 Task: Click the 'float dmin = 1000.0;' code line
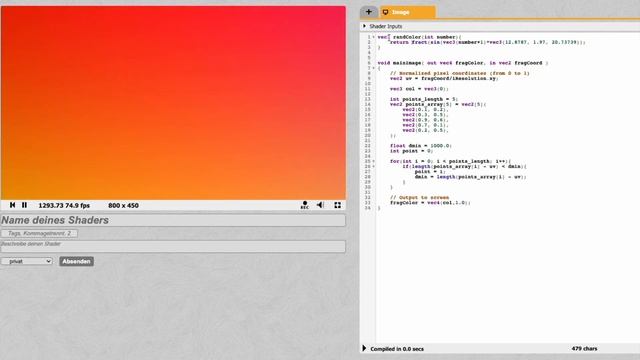click(420, 146)
